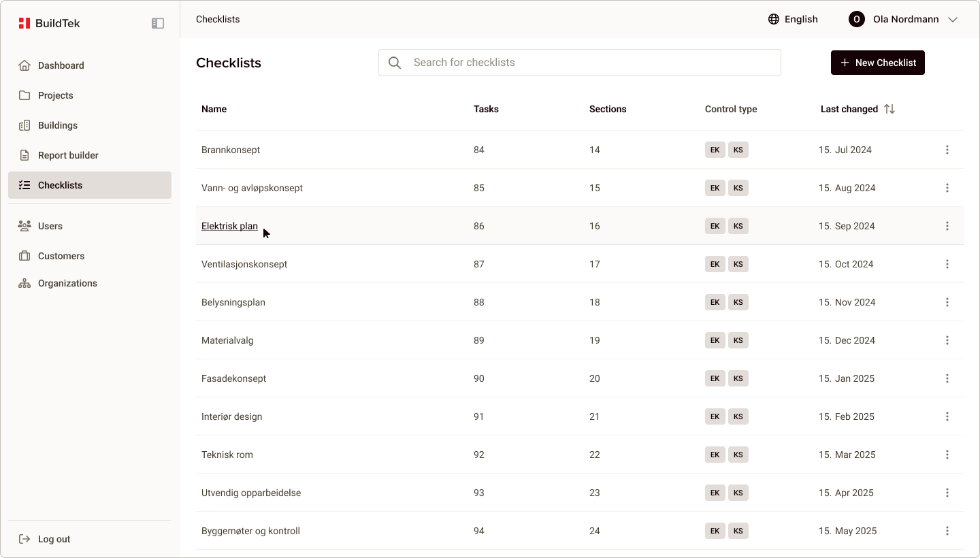Open Report builder from sidebar
The height and width of the screenshot is (558, 980).
[x=68, y=155]
